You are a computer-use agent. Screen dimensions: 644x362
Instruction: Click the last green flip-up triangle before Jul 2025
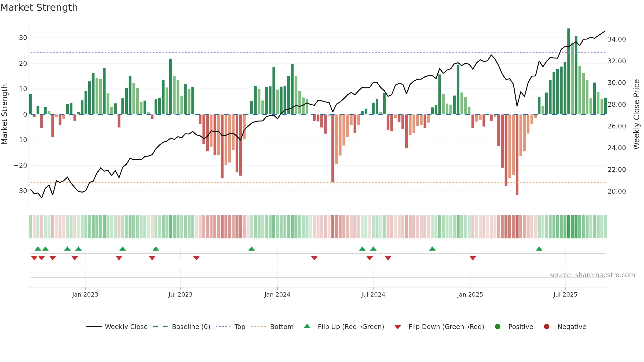click(x=539, y=249)
